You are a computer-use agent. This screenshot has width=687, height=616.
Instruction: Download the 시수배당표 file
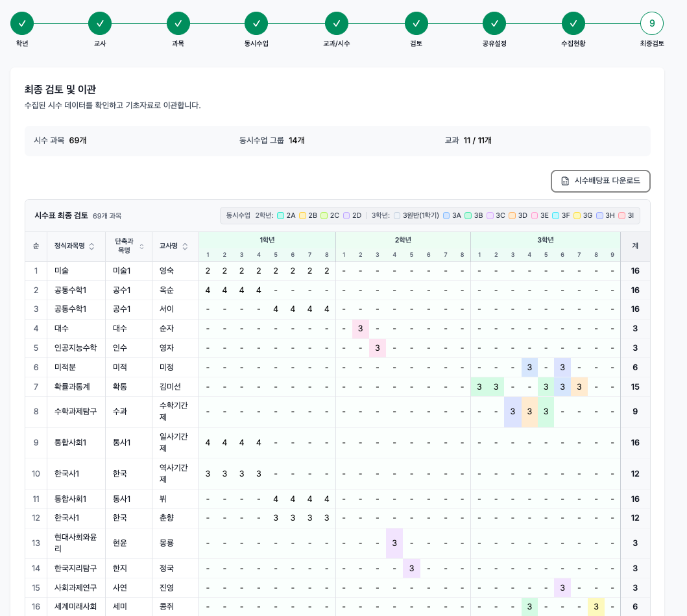(600, 181)
